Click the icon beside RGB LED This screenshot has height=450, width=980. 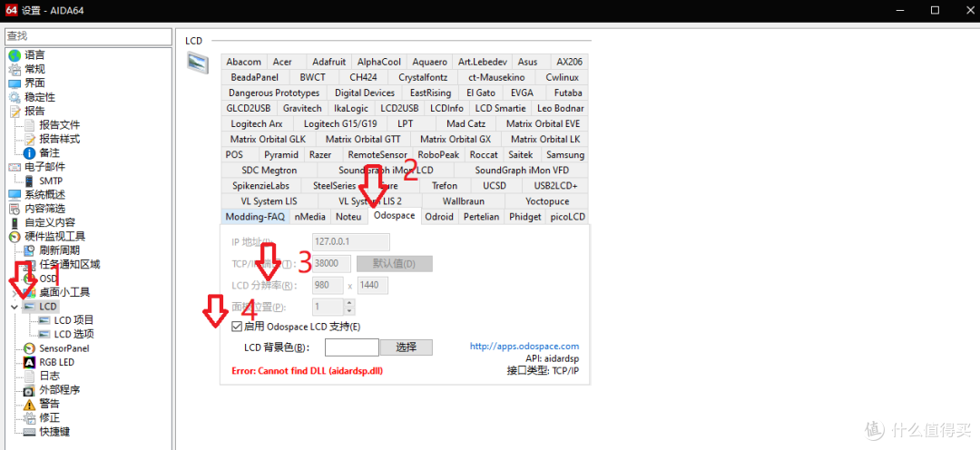(29, 362)
